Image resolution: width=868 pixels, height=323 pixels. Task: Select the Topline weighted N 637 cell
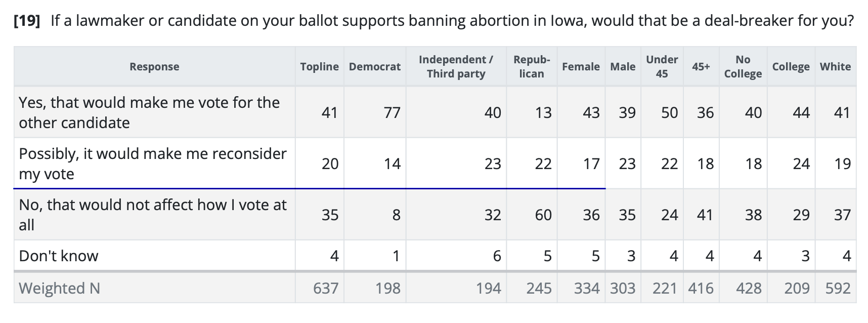coord(325,288)
